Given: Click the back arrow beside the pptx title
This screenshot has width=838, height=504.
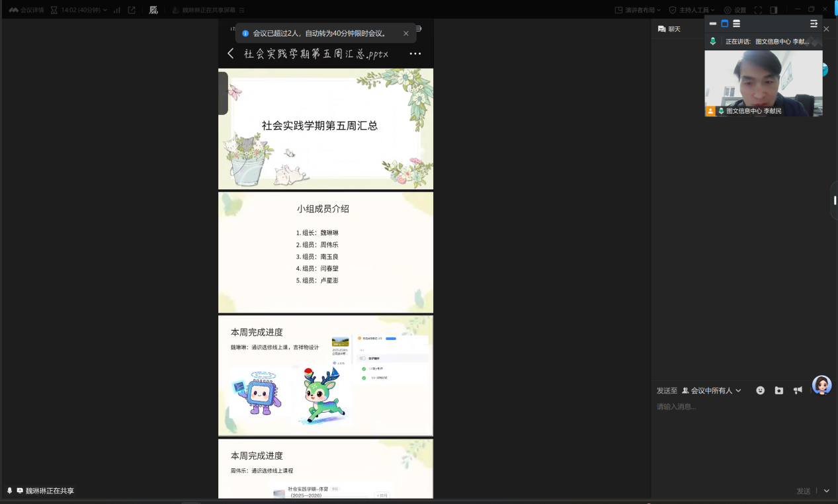Looking at the screenshot, I should (x=231, y=54).
